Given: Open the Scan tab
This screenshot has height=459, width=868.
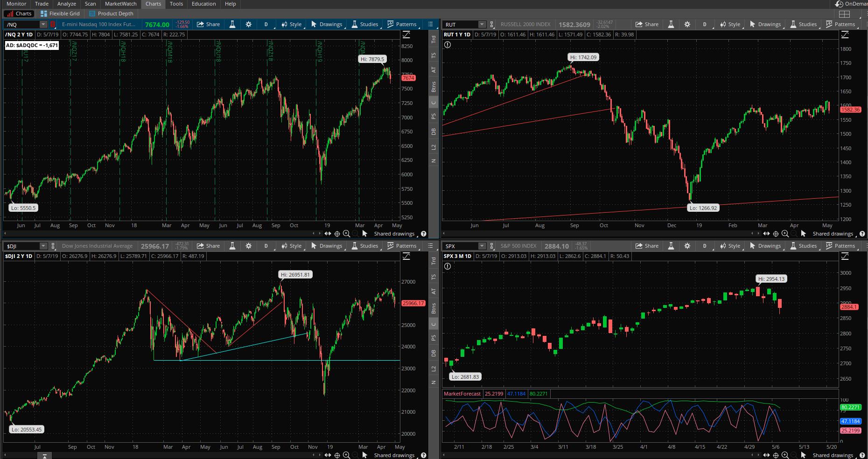Looking at the screenshot, I should point(90,4).
